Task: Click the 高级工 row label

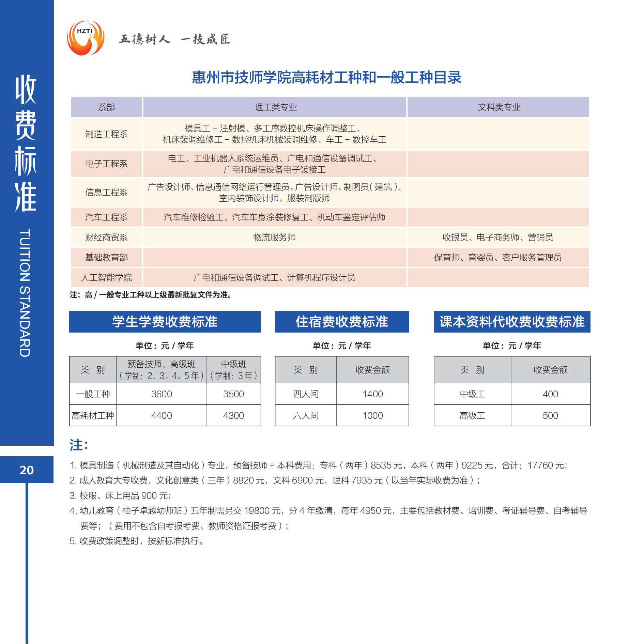Action: tap(473, 416)
